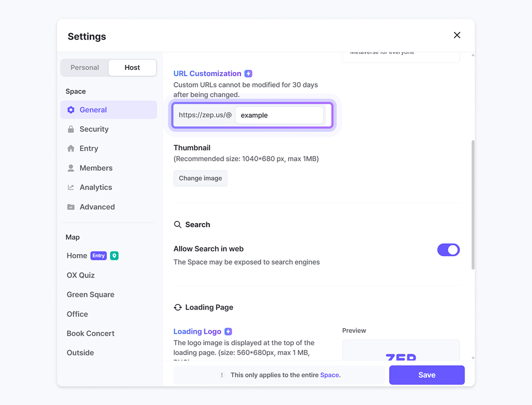
Task: Click the Members person icon
Action: point(71,168)
